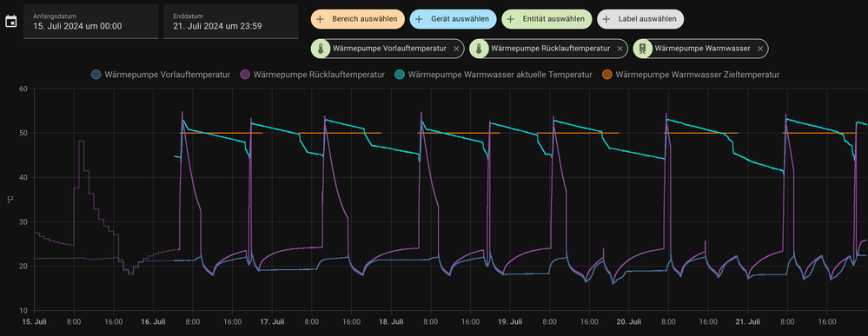The height and width of the screenshot is (336, 868).
Task: Toggle Warmwasser aktuelle Temperatur legend entry
Action: (x=494, y=74)
